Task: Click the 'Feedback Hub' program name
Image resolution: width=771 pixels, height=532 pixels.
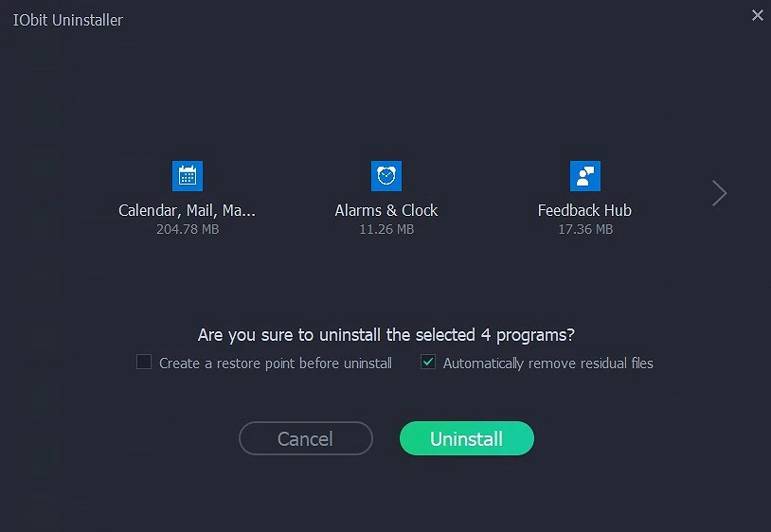Action: [584, 210]
